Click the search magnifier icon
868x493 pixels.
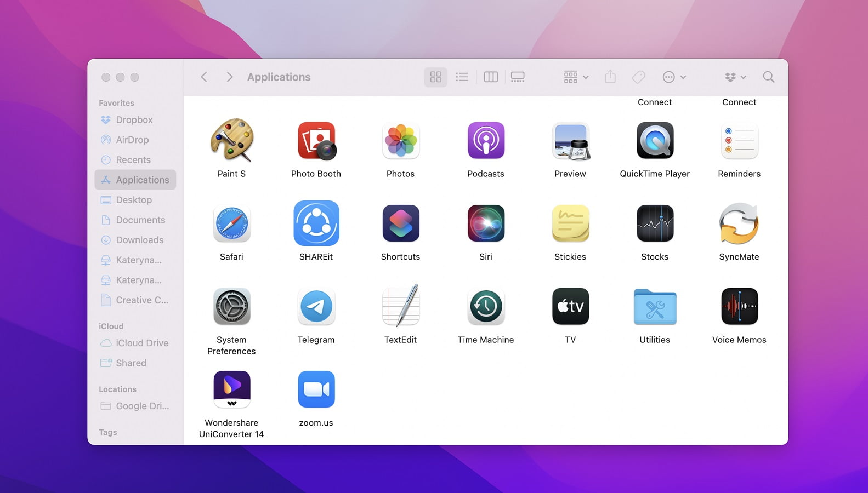coord(768,77)
